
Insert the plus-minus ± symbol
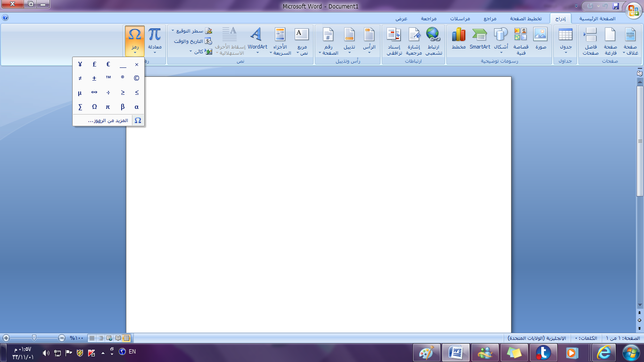(x=94, y=78)
